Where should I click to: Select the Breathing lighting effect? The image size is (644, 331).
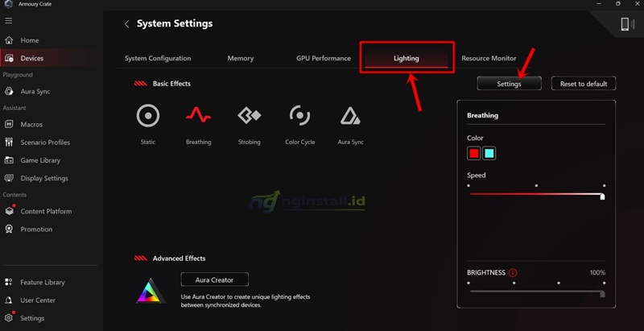click(x=198, y=115)
